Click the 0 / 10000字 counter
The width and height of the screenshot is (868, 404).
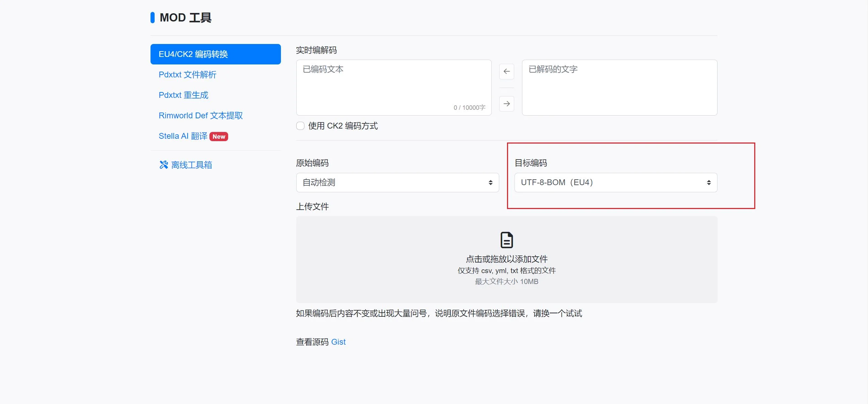(469, 108)
